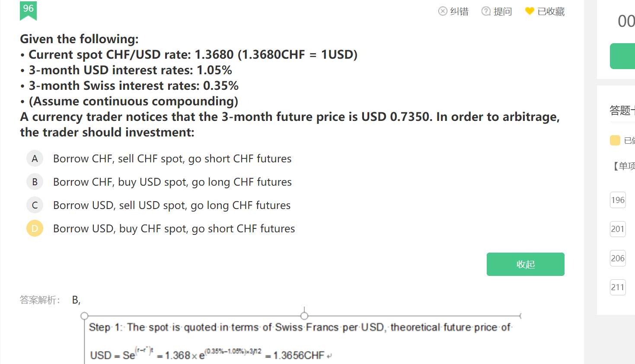
Task: Click the top-left handle of explanation image
Action: [x=85, y=316]
